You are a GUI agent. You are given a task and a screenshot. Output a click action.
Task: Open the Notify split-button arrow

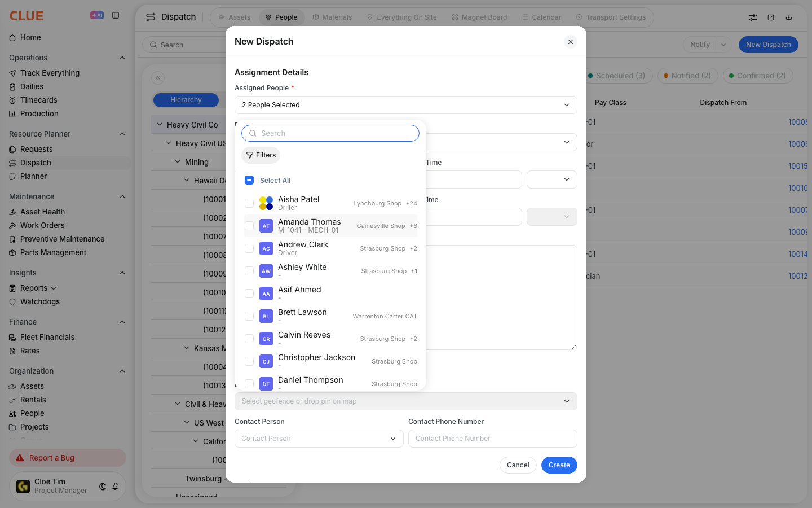723,45
